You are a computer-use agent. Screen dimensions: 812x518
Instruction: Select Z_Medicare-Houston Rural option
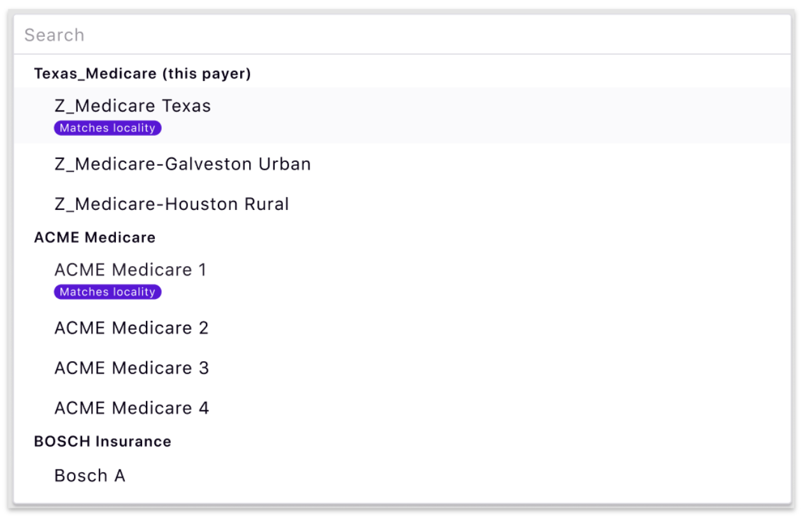pyautogui.click(x=402, y=204)
